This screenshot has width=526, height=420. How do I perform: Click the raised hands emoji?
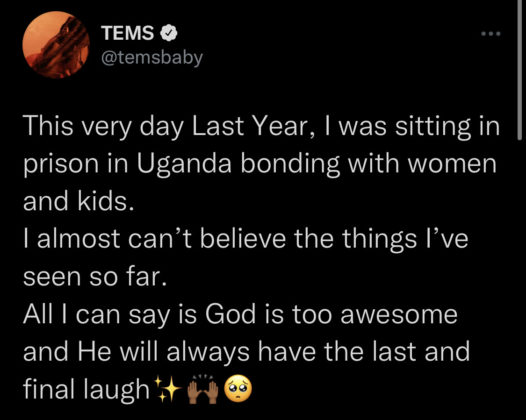(202, 390)
